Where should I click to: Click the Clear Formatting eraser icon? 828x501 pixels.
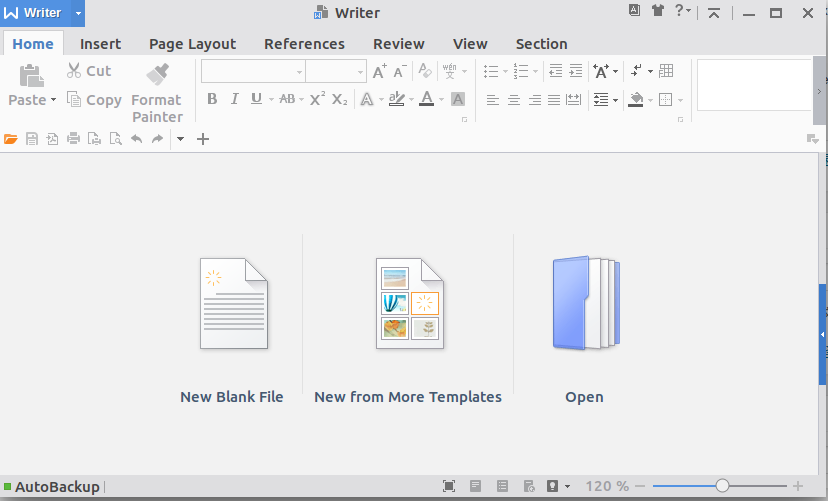(425, 70)
